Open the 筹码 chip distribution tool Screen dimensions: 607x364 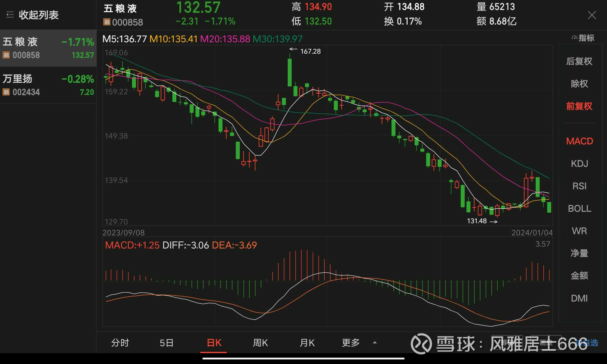tap(506, 342)
